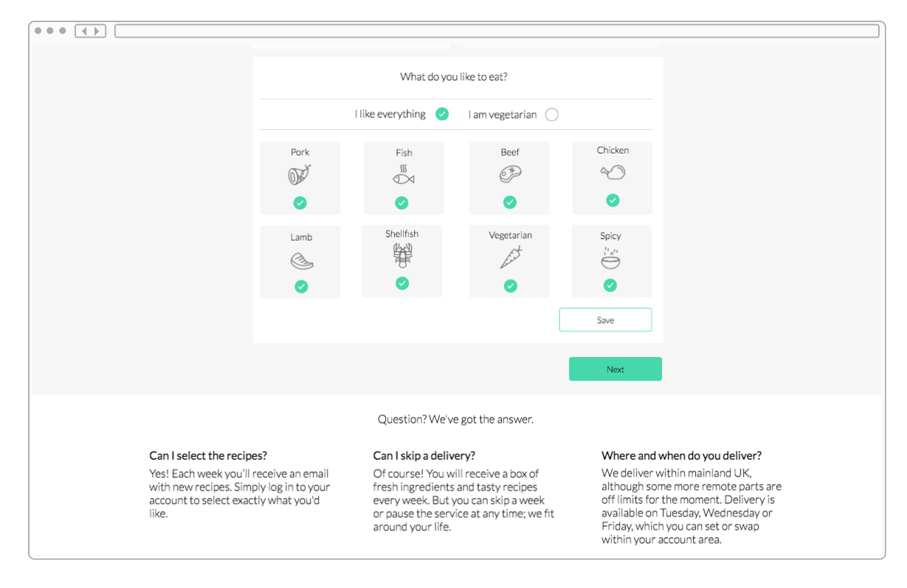Uncheck the Spicy checkmark
The width and height of the screenshot is (907, 588).
tap(610, 286)
